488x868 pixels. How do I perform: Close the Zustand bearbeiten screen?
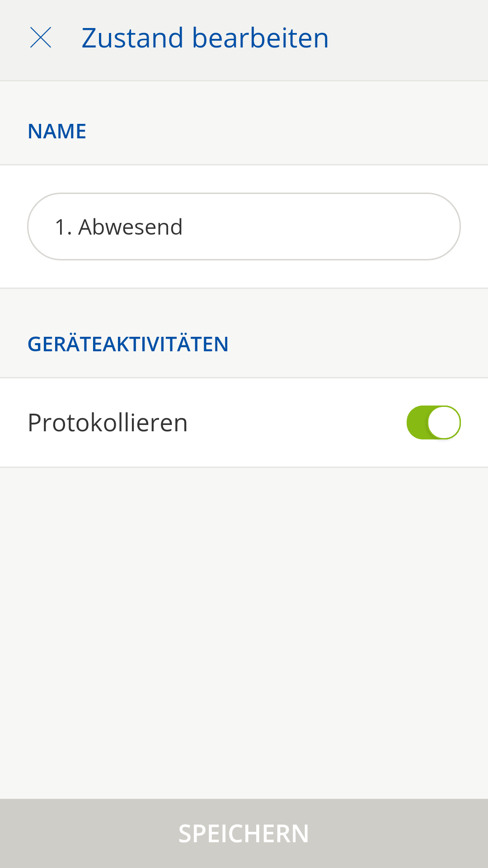coord(41,38)
